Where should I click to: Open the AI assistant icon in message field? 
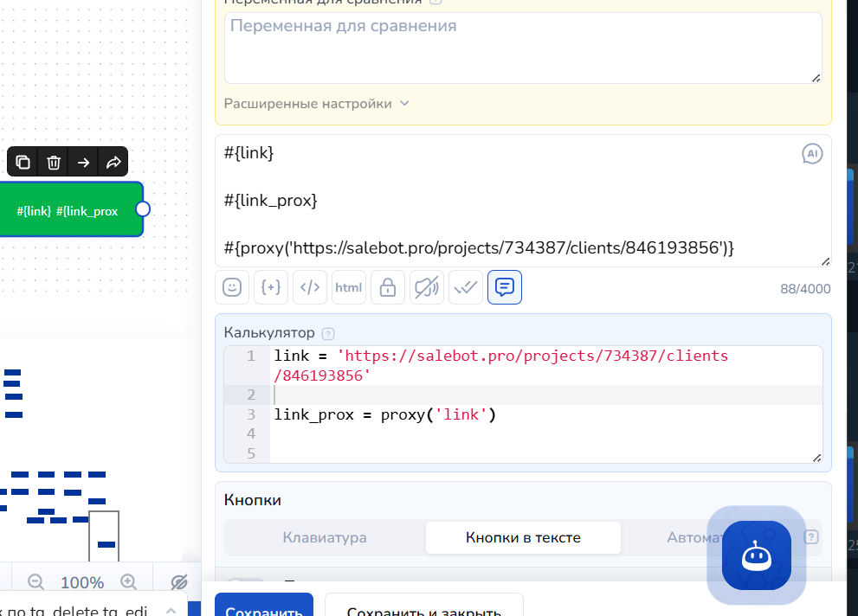click(x=812, y=154)
